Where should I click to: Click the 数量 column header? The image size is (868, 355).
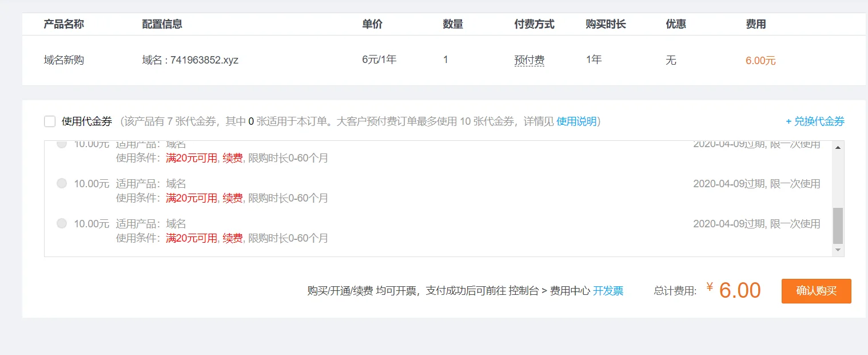click(x=453, y=24)
